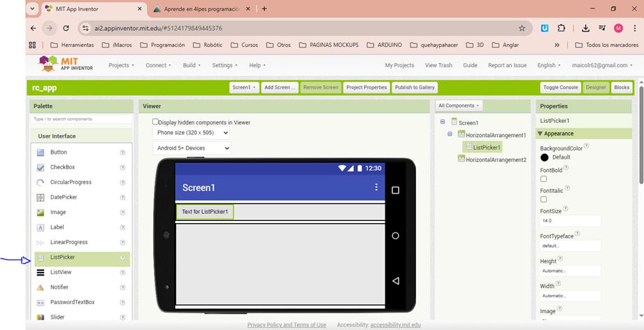Click the Image component icon in Palette
The width and height of the screenshot is (644, 330).
coord(41,213)
